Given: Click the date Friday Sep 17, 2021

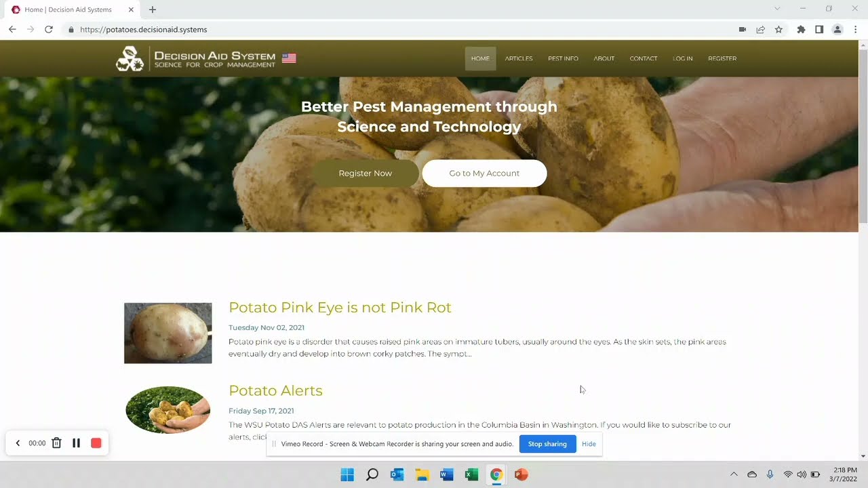Looking at the screenshot, I should pyautogui.click(x=261, y=411).
